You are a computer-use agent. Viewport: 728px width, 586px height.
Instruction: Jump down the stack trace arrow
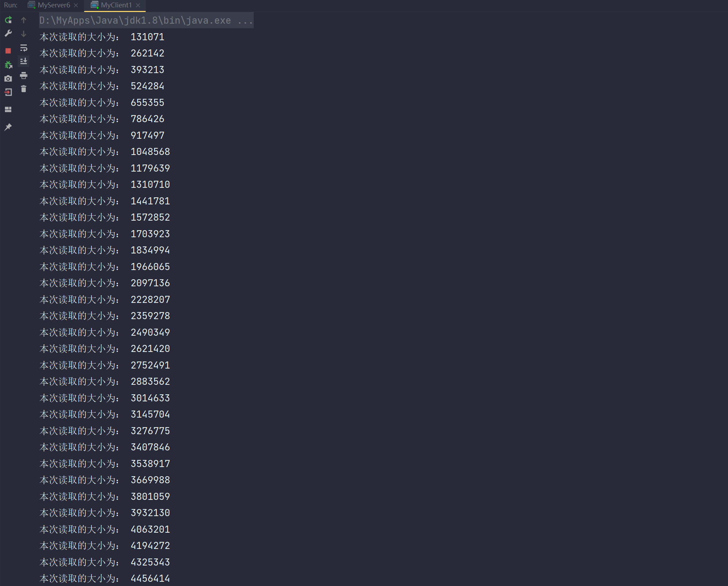pos(24,34)
